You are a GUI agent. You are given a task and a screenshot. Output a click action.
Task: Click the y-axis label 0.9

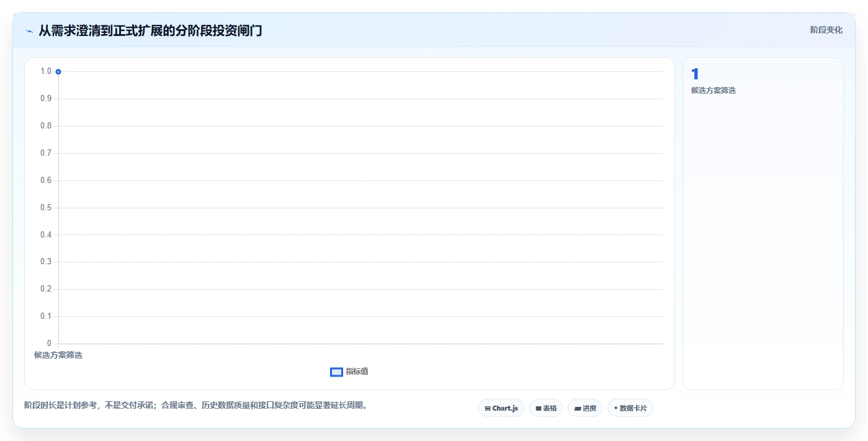[46, 99]
